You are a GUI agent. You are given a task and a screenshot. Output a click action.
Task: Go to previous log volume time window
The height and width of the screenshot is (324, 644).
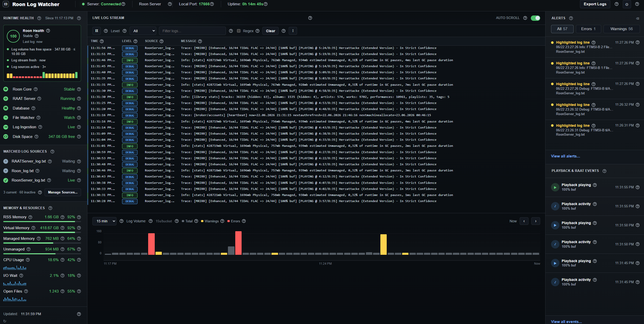click(x=524, y=221)
